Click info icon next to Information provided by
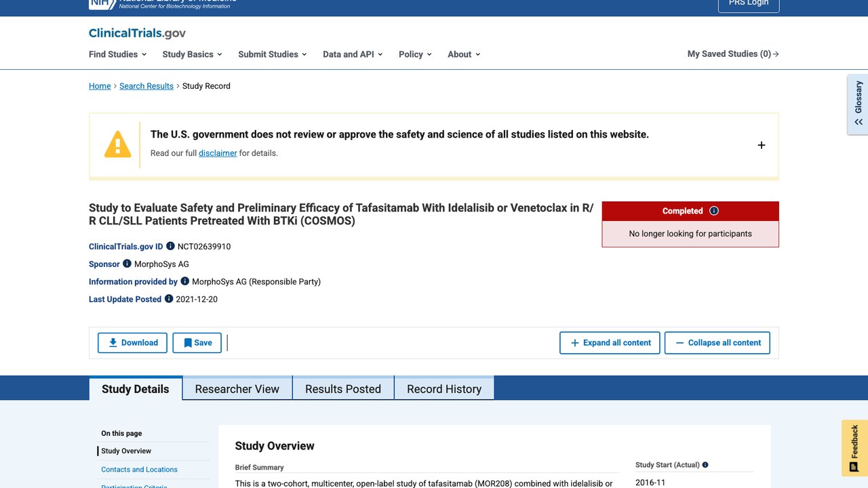The width and height of the screenshot is (868, 488). click(x=184, y=281)
